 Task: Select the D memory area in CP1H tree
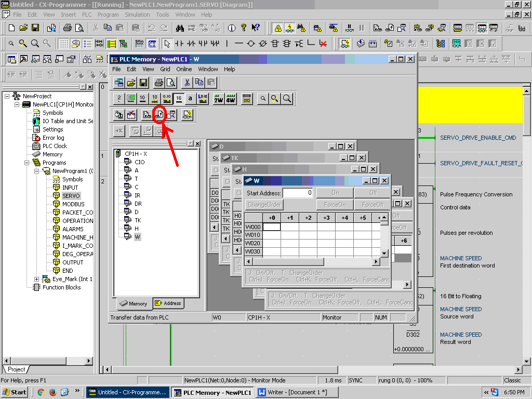point(137,212)
